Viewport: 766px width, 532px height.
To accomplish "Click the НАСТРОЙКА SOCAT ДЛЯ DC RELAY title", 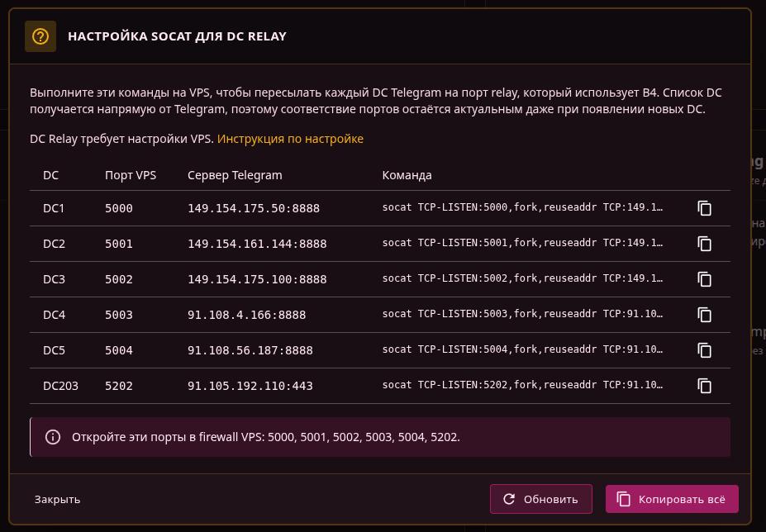I will point(177,36).
